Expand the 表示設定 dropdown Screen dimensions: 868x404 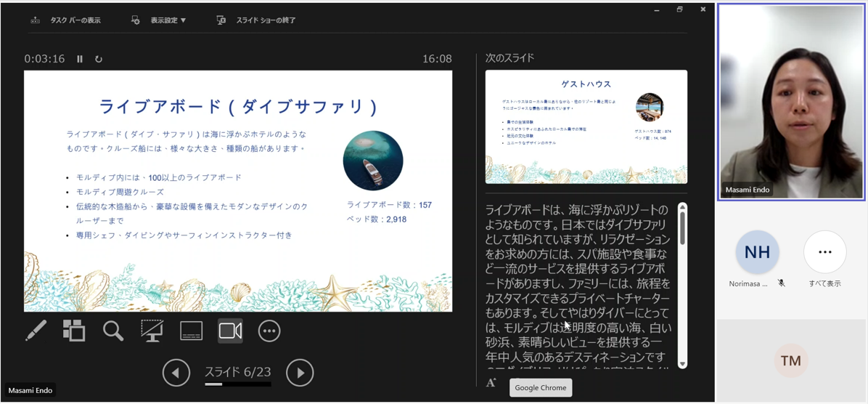[159, 20]
